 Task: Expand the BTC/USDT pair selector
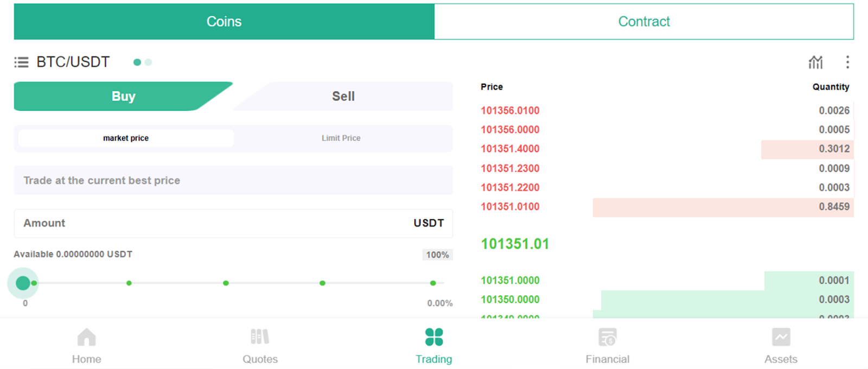[73, 62]
